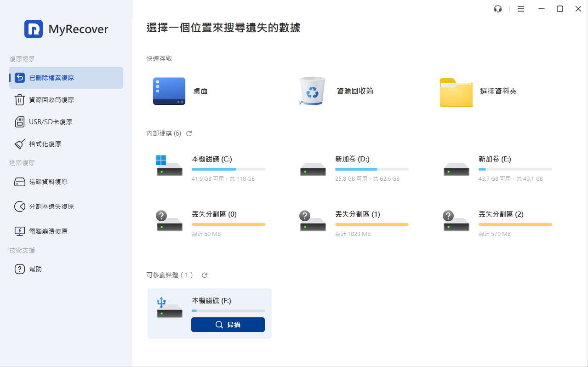The image size is (588, 367).
Task: Minimize the MyRecover window
Action: coord(542,9)
